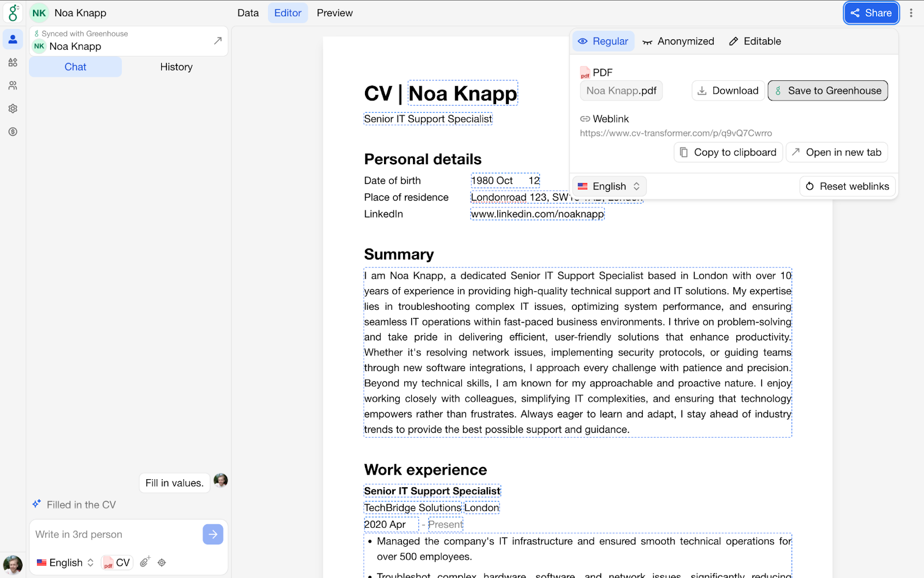This screenshot has width=924, height=578.
Task: Edit the TechBridge Solutions company field
Action: click(x=413, y=507)
